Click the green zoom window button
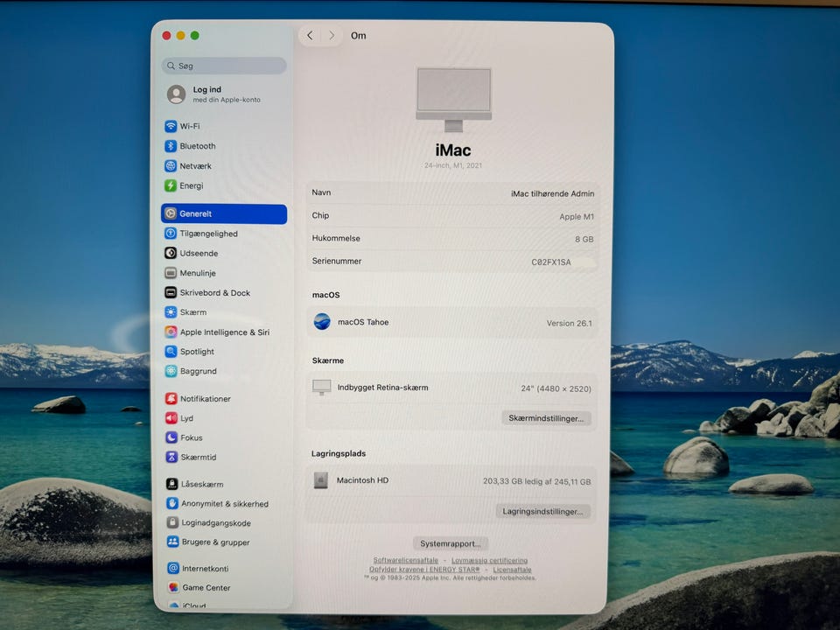 pos(195,35)
